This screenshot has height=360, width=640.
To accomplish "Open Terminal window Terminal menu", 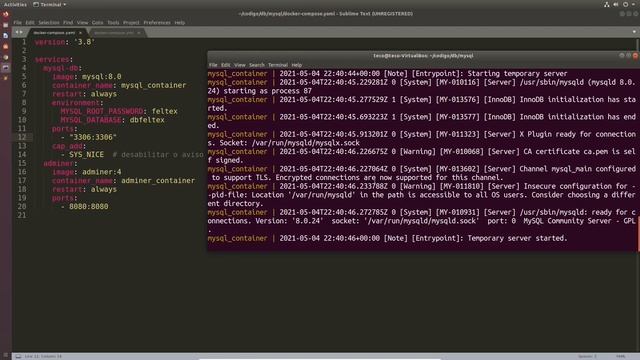I will [278, 65].
